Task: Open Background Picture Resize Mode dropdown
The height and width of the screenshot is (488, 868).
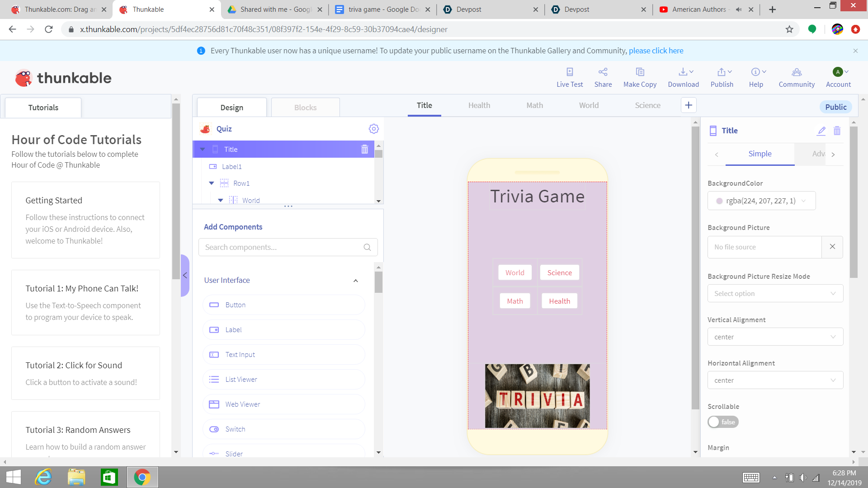Action: [775, 294]
